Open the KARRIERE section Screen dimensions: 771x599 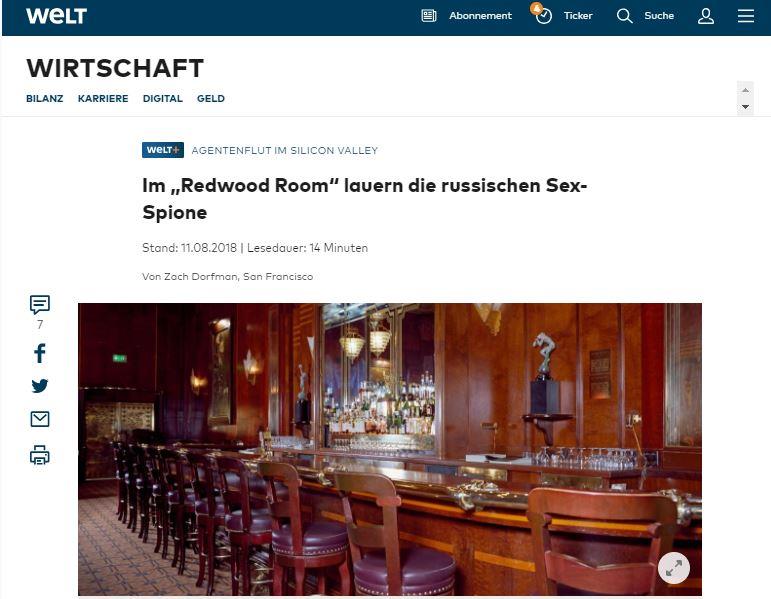pyautogui.click(x=103, y=98)
